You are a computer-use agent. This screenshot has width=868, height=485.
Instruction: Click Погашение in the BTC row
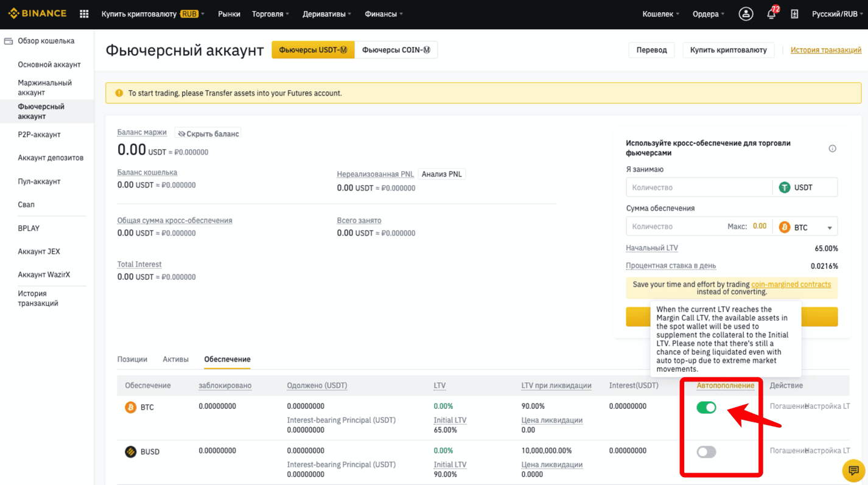(787, 406)
